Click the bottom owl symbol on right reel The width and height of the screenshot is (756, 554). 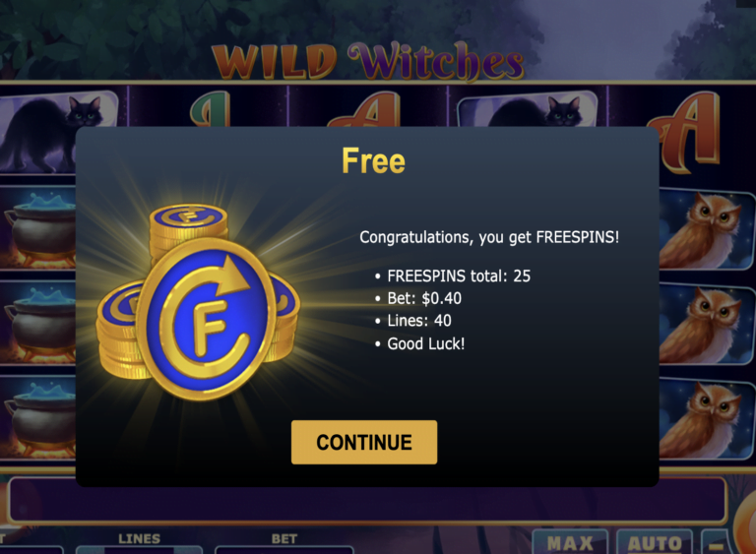point(707,418)
